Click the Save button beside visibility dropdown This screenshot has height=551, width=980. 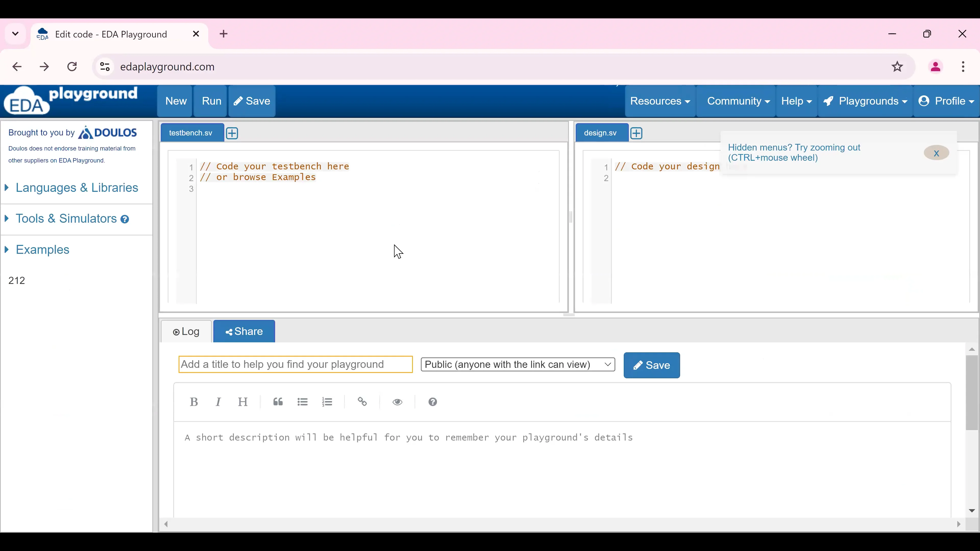pos(651,365)
